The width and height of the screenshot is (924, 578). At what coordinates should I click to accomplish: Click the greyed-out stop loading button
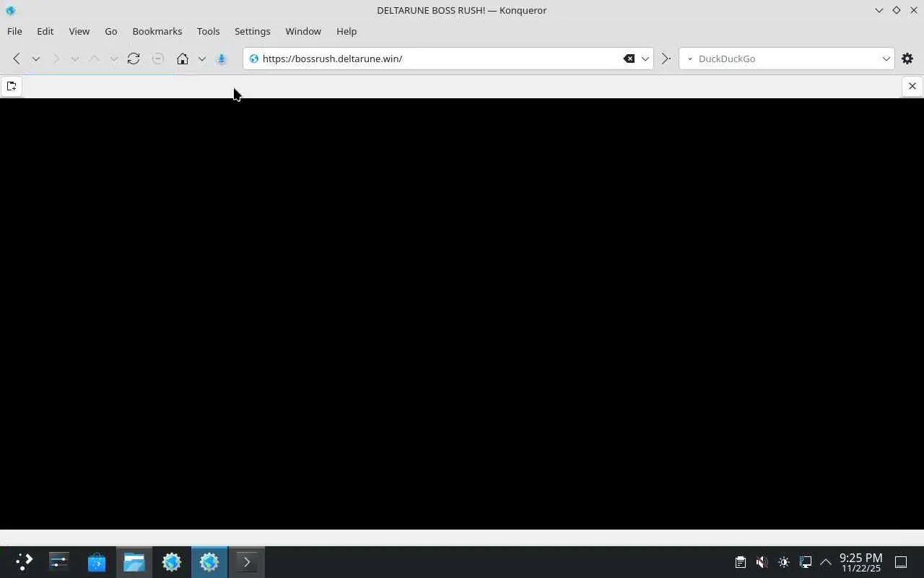tap(158, 59)
